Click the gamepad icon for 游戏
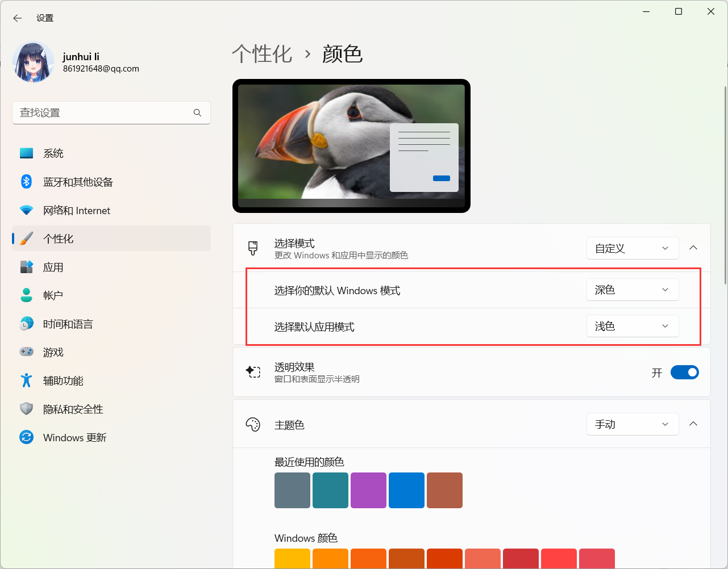The height and width of the screenshot is (569, 728). point(27,352)
